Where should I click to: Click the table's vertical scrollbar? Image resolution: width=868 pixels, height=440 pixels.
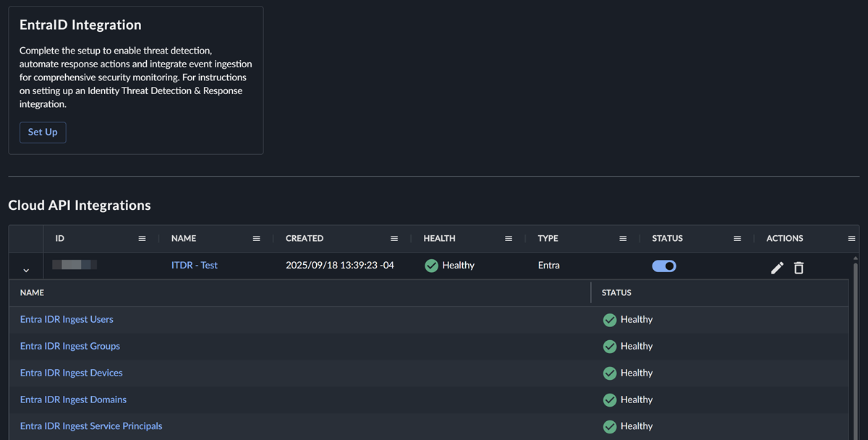[856, 347]
